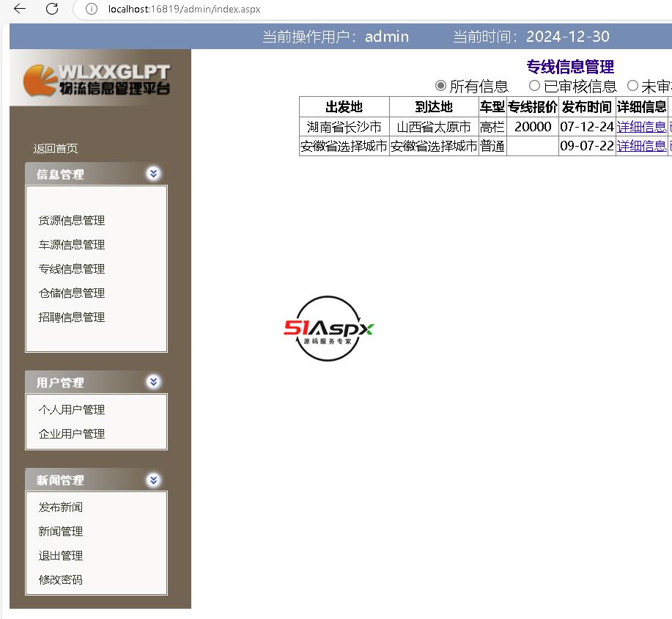The image size is (672, 619).
Task: Collapse the 信息管理 panel chevron
Action: pos(153,173)
